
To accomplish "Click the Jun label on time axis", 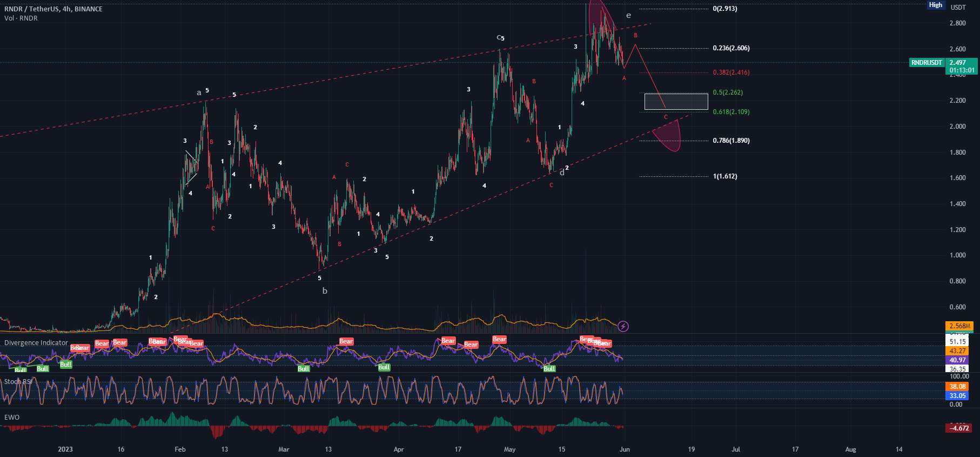I will tap(625, 449).
